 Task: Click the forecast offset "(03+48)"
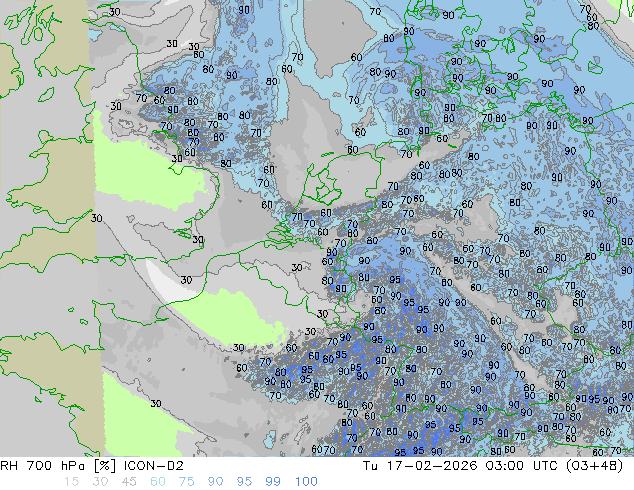pos(594,466)
